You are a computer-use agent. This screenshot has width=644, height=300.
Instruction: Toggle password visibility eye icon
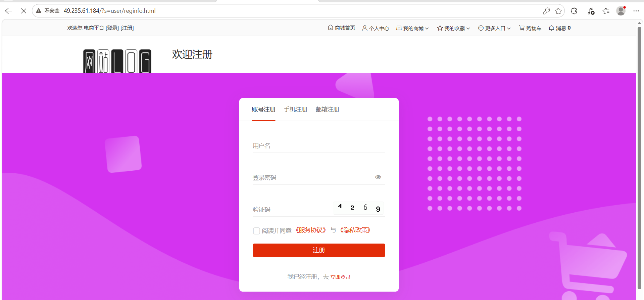click(x=378, y=177)
